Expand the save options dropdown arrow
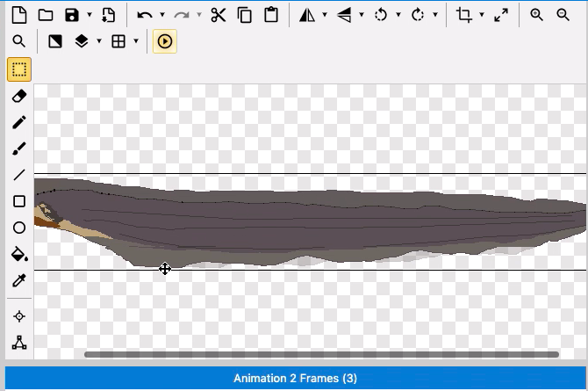The width and height of the screenshot is (588, 391). (x=90, y=15)
